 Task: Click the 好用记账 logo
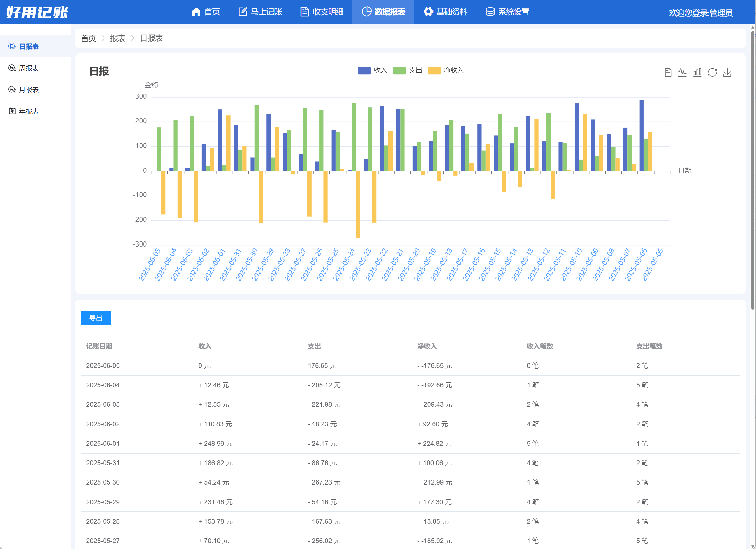click(37, 13)
